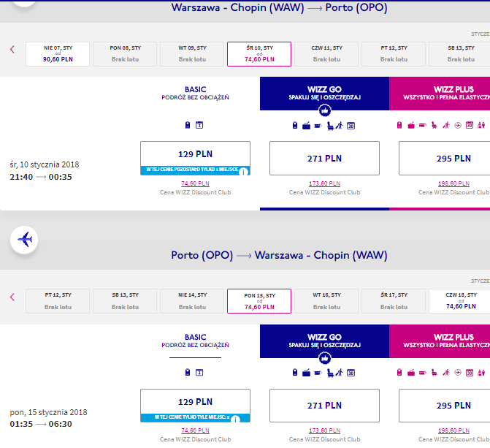Click outbound WIZZ GO carry-on bag icon
490x448 pixels.
tap(295, 126)
